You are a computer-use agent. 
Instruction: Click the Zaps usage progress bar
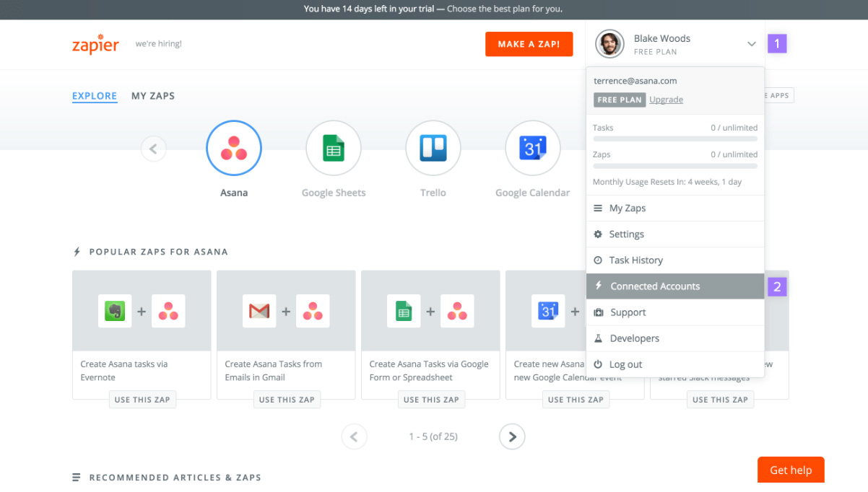(675, 166)
